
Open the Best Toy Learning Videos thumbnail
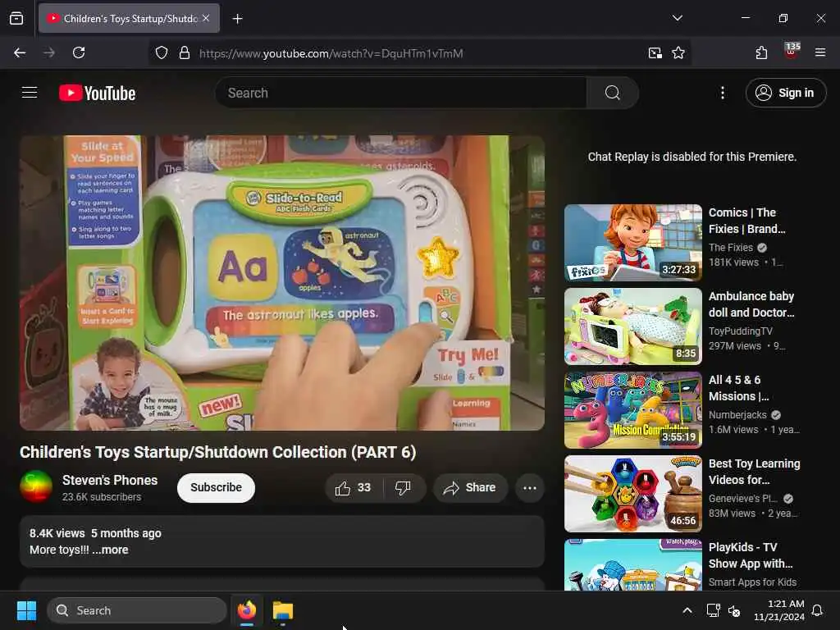(x=633, y=493)
